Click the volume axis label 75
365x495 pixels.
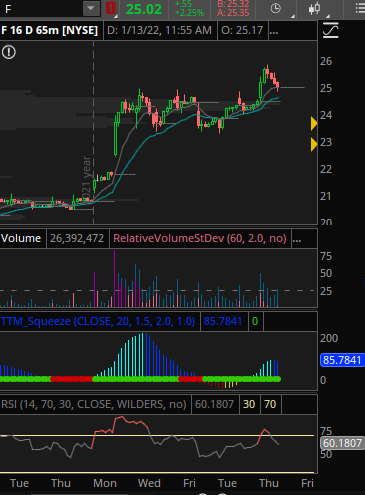[326, 256]
